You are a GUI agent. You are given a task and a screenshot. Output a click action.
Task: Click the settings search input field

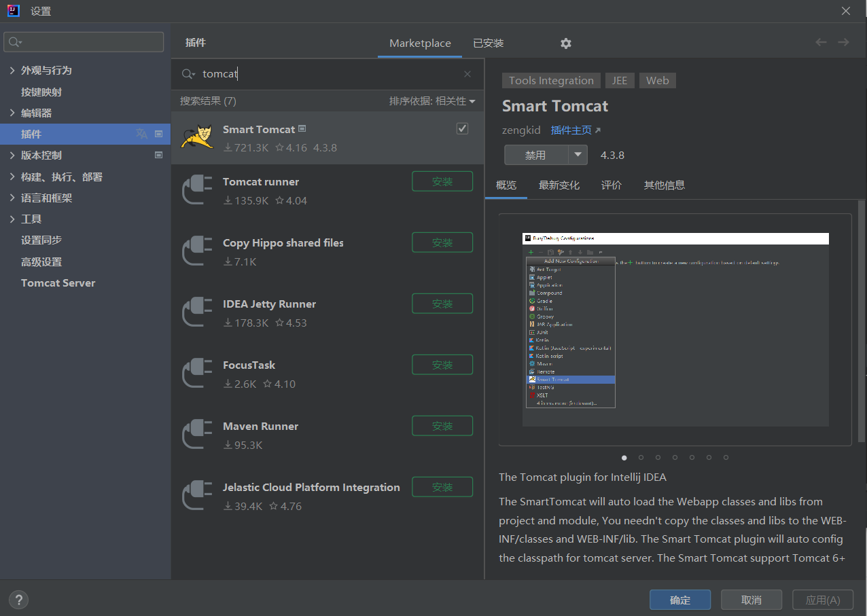(x=84, y=42)
